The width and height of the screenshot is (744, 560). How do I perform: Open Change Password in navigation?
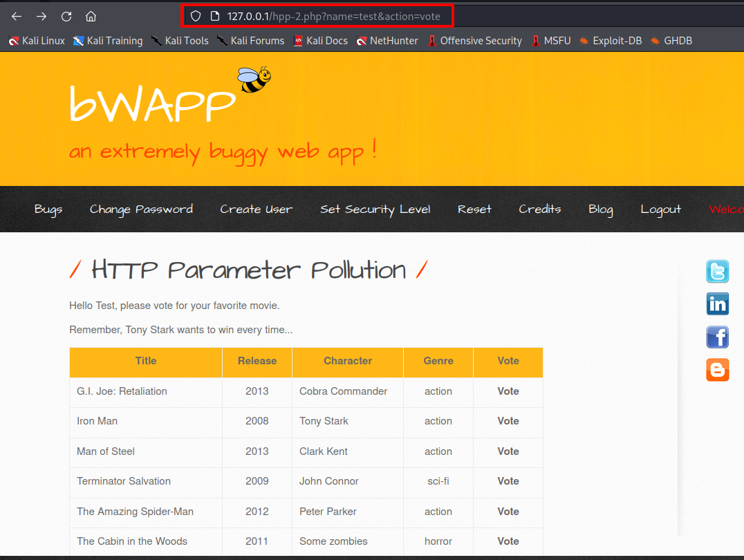[x=141, y=209]
